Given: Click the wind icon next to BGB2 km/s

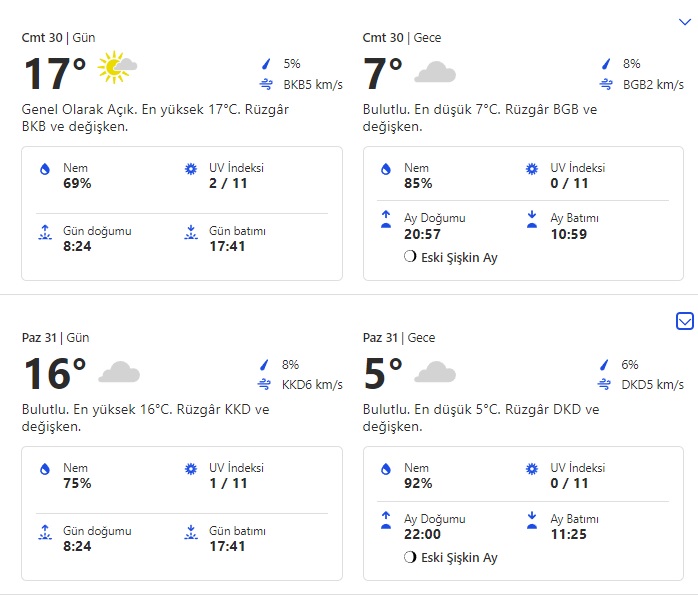Looking at the screenshot, I should coord(606,85).
